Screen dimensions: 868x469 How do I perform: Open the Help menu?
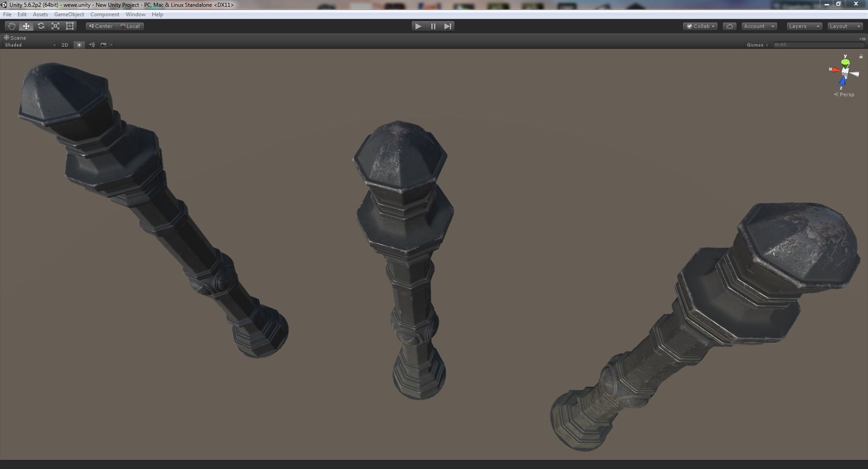tap(157, 14)
